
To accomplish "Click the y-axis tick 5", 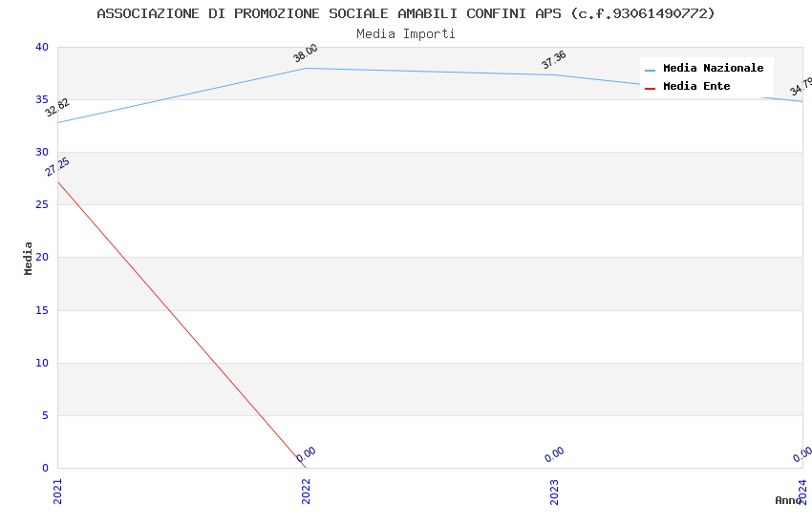I will click(46, 415).
